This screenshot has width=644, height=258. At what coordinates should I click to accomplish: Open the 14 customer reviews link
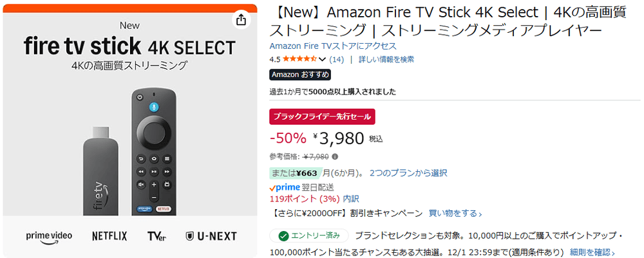(x=336, y=59)
